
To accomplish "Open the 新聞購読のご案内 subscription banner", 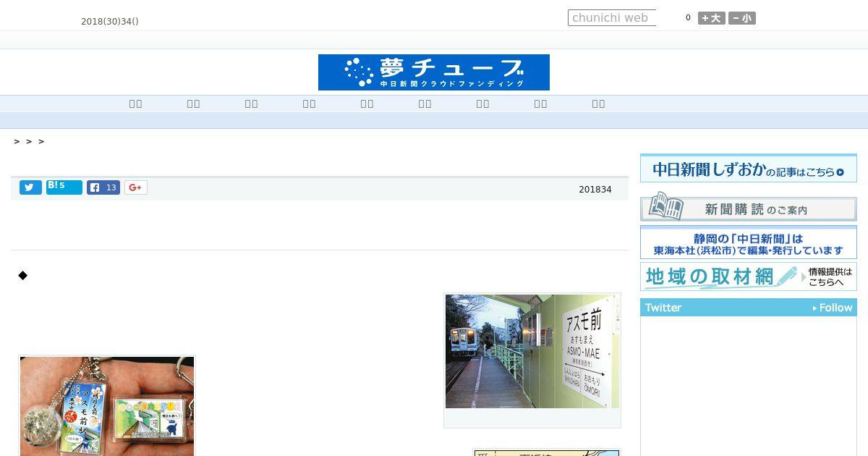I will point(749,206).
